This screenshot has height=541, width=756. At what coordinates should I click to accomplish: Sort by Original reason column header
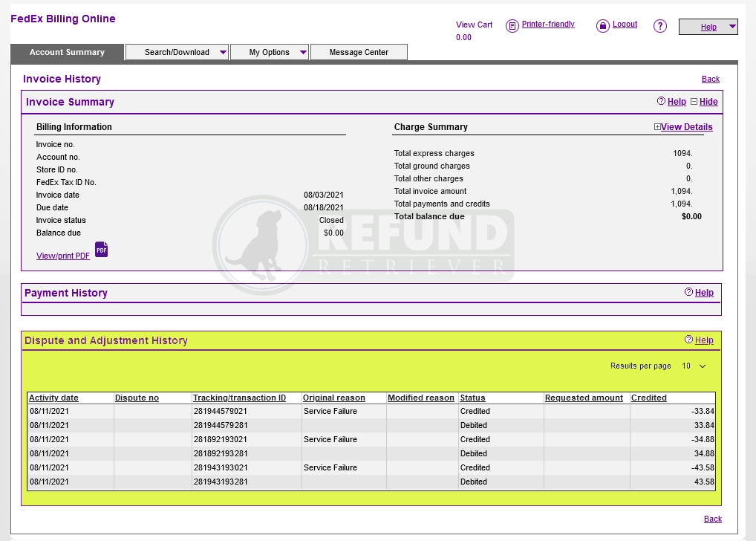[333, 398]
